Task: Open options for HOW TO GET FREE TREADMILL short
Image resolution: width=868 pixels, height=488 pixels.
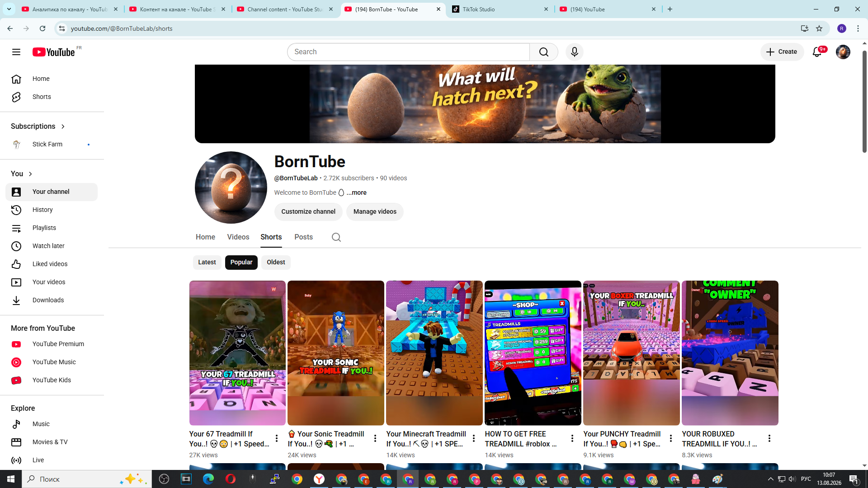Action: [572, 438]
